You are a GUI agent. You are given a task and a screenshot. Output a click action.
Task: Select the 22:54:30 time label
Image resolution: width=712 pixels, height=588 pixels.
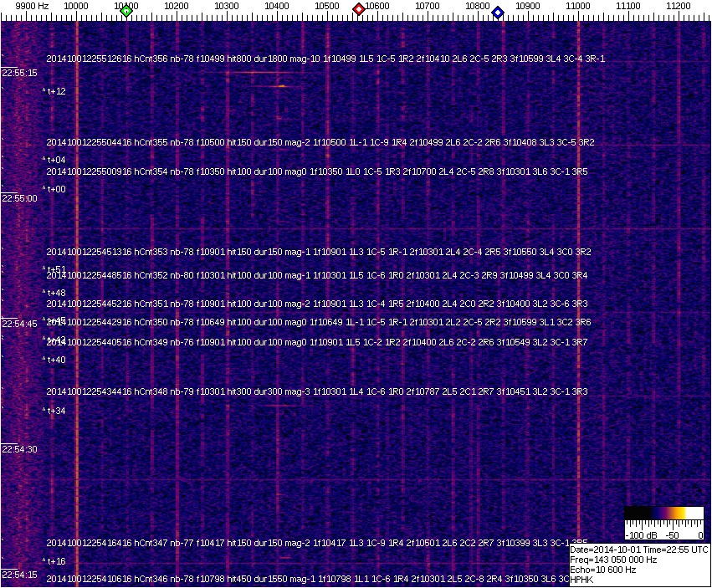point(19,449)
